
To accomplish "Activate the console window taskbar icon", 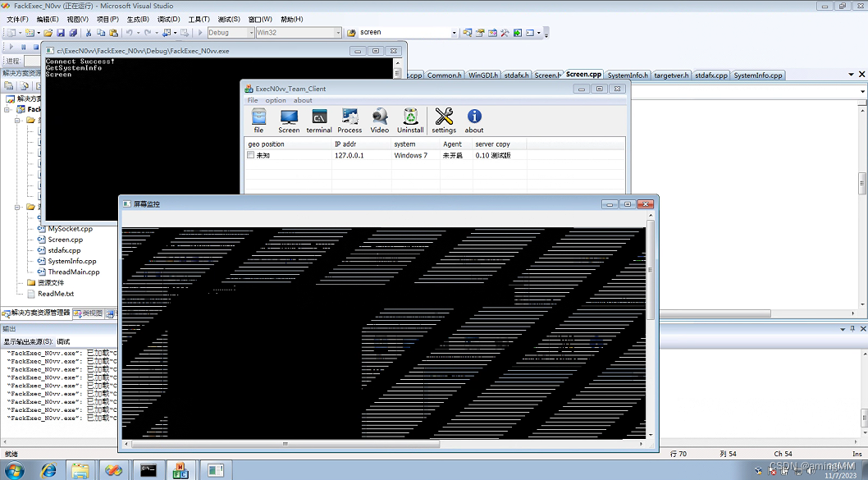I will [x=148, y=471].
